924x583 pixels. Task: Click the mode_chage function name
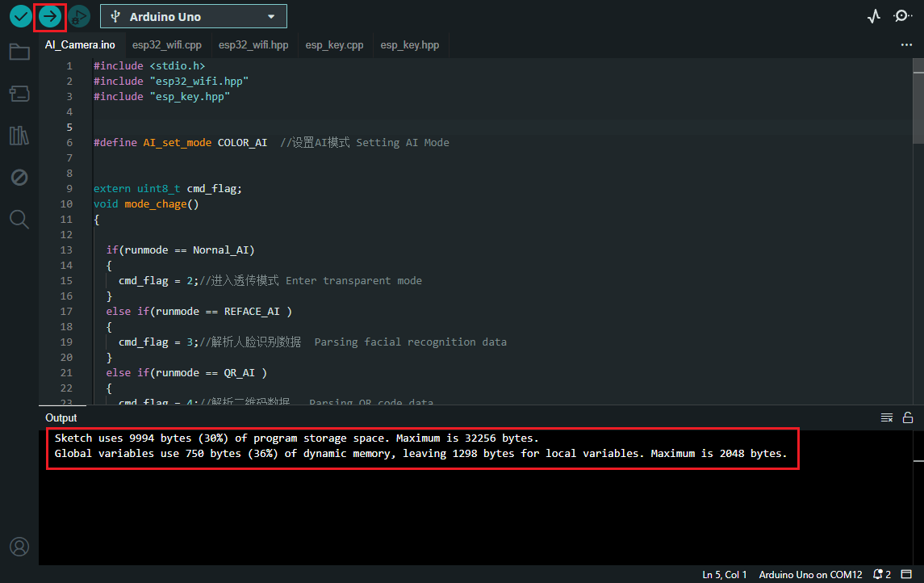click(156, 204)
